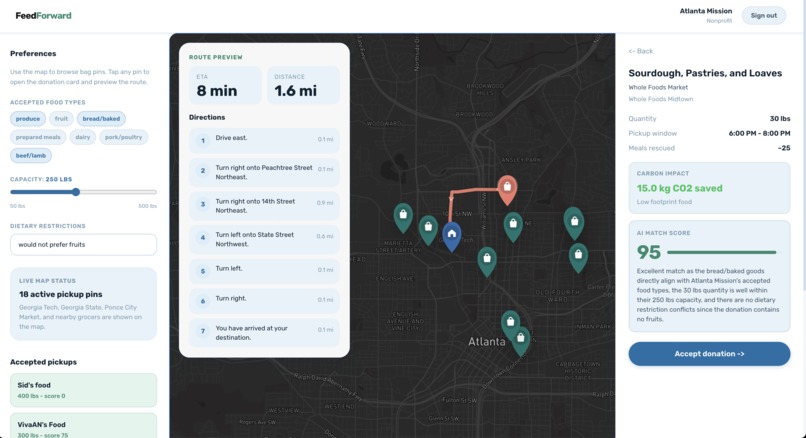Sign out of Atlanta Mission account

[x=763, y=15]
